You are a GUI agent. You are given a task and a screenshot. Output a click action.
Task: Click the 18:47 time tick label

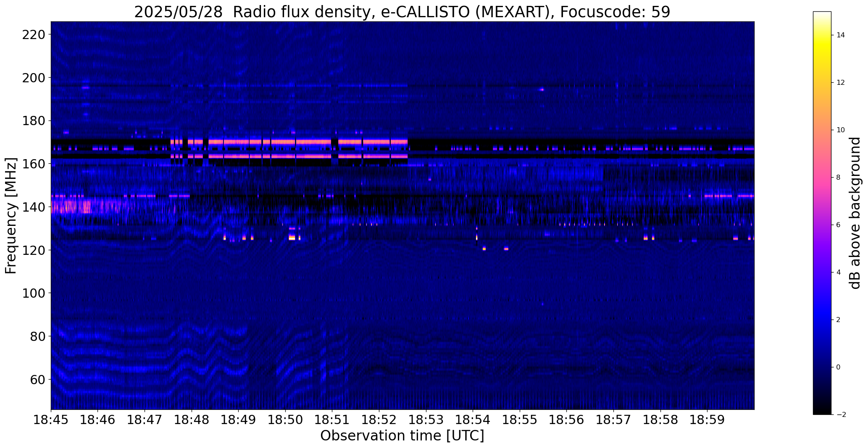(x=145, y=420)
